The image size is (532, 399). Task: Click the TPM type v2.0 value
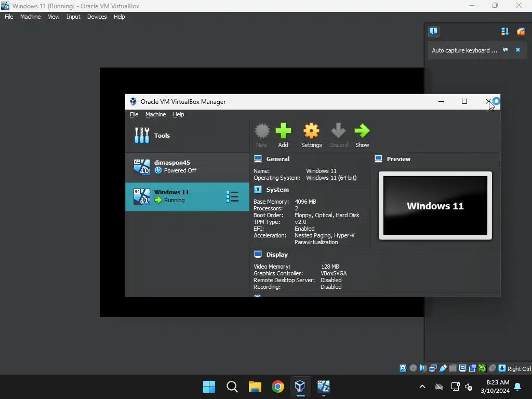(300, 222)
